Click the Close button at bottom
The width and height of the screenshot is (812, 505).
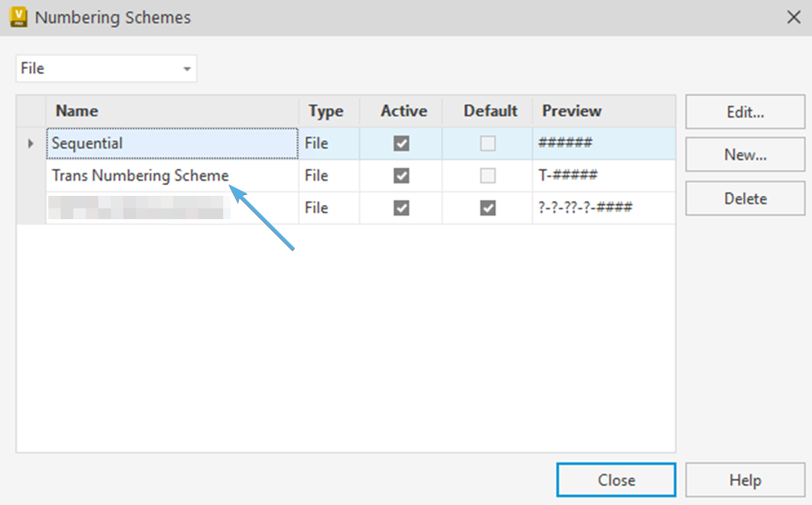tap(616, 480)
